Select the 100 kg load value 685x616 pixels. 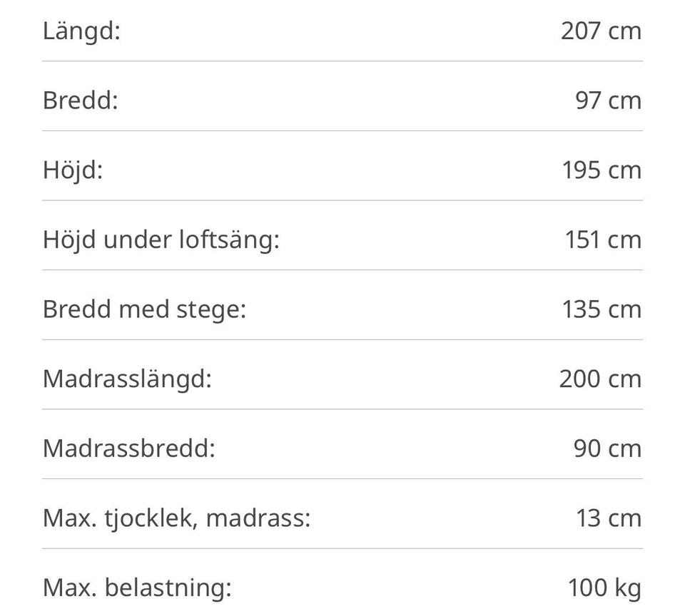(x=604, y=588)
